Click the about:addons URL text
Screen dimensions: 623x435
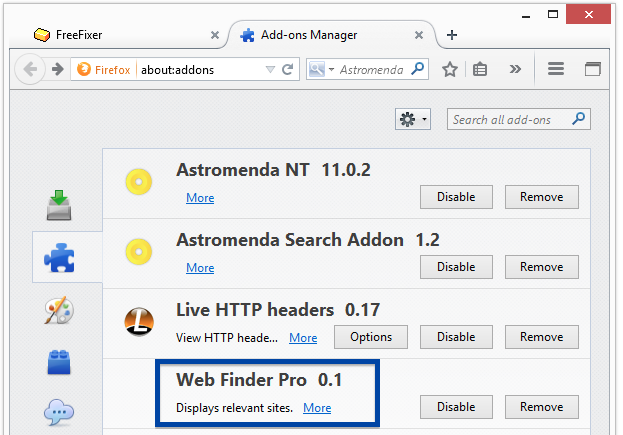177,70
